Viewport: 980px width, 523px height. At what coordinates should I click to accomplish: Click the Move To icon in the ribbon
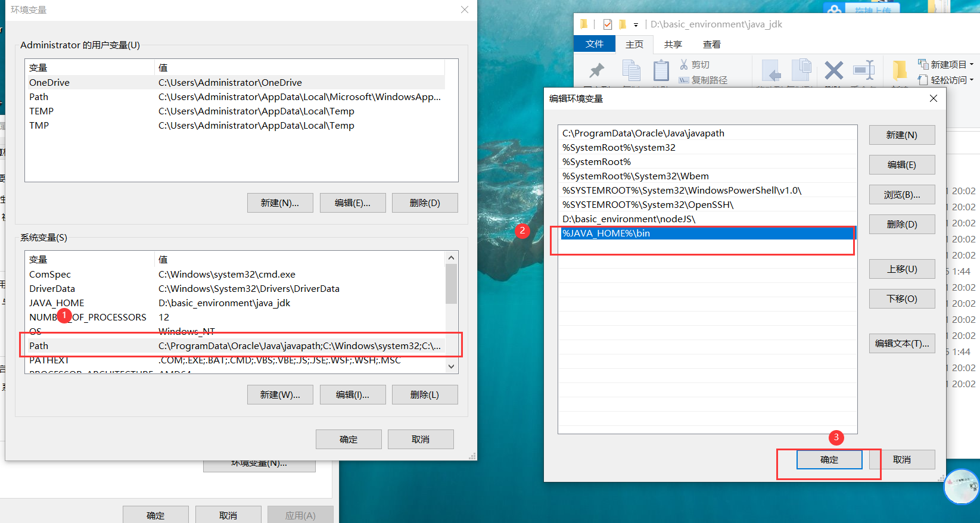coord(771,70)
